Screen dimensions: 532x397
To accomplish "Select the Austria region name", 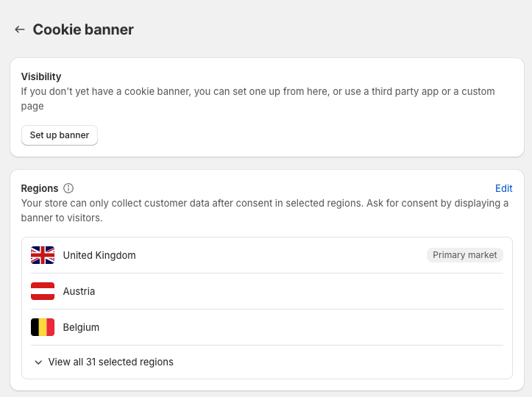I will [79, 291].
